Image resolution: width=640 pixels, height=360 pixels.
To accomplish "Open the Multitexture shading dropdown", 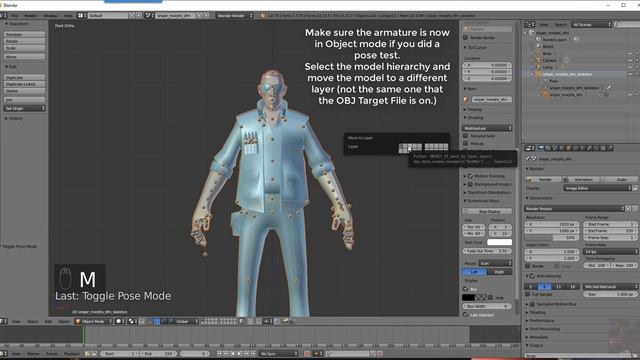I will 487,128.
